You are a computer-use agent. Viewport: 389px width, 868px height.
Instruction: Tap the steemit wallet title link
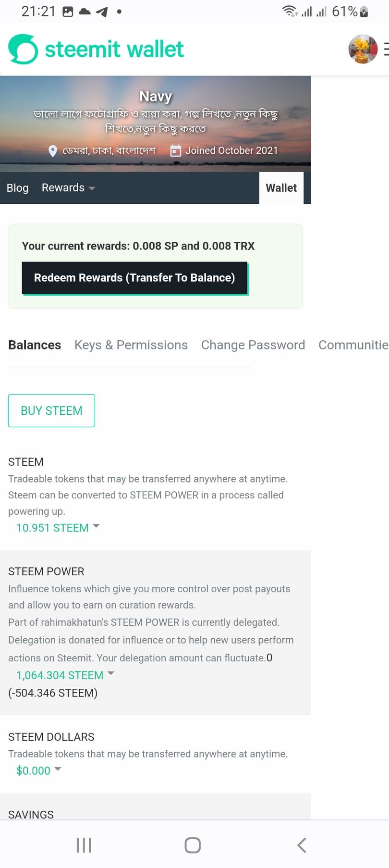click(x=114, y=49)
